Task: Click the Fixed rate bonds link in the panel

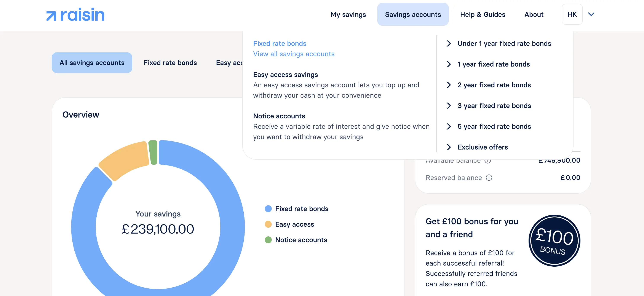Action: pyautogui.click(x=280, y=43)
